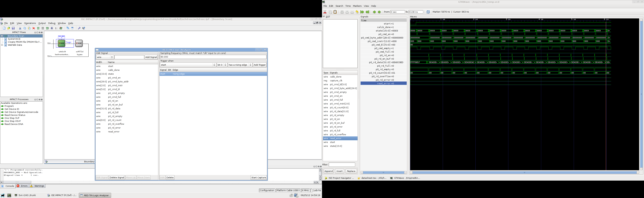Click the Add Trigger button
Viewport: 644px width, 198px height.
tap(259, 65)
